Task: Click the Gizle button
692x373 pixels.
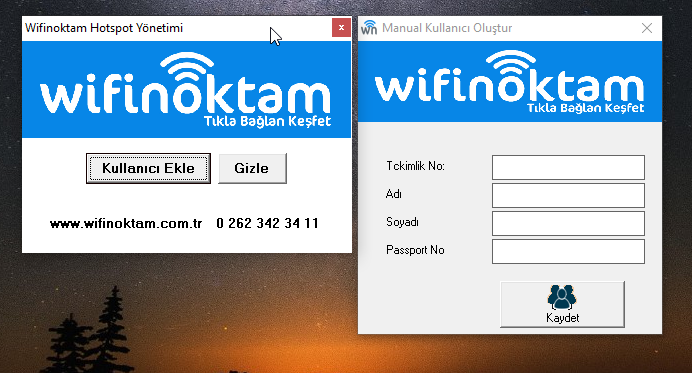Action: [x=252, y=168]
